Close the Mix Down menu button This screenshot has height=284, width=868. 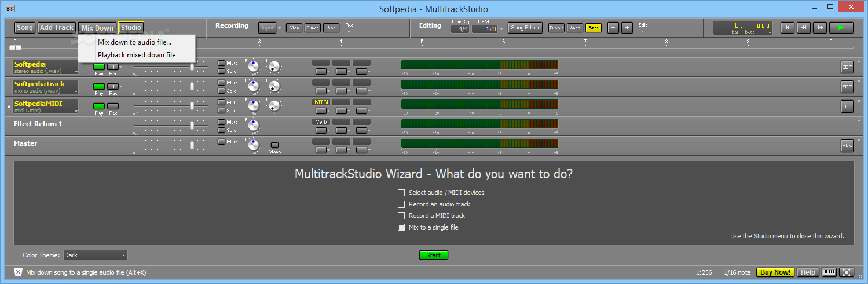(x=97, y=28)
